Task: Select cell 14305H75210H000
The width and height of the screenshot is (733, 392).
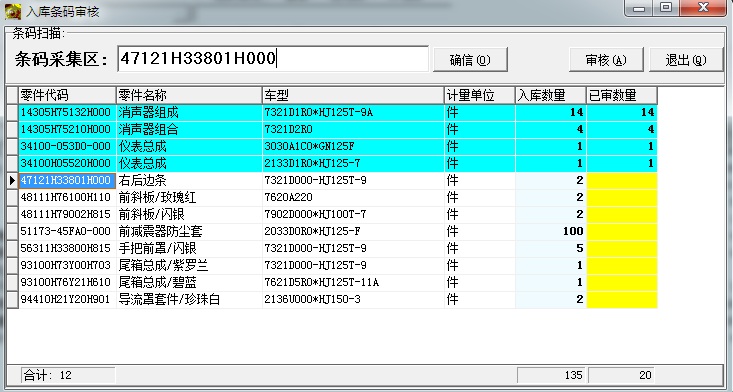Action: pyautogui.click(x=67, y=129)
